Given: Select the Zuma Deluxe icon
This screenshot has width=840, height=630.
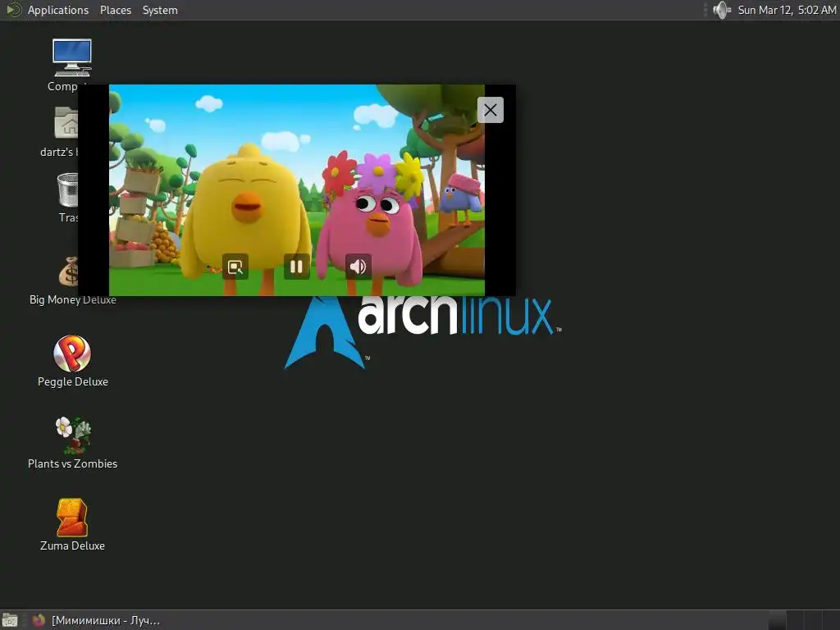Looking at the screenshot, I should tap(72, 518).
